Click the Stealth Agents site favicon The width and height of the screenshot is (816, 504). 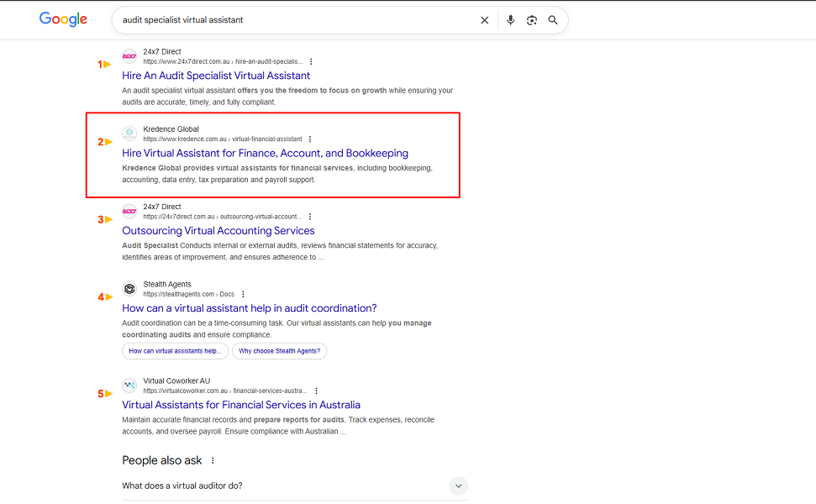129,289
